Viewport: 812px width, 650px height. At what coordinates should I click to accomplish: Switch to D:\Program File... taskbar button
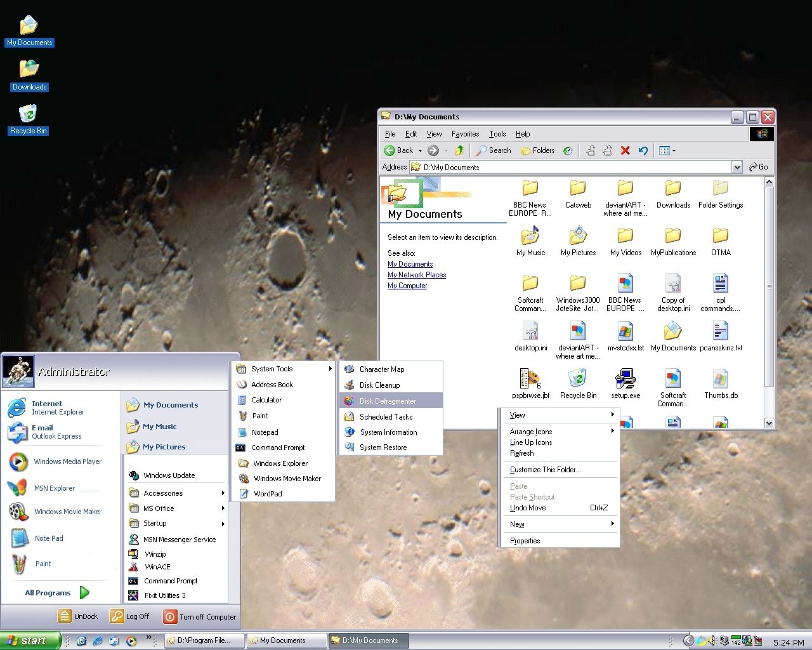coord(204,640)
